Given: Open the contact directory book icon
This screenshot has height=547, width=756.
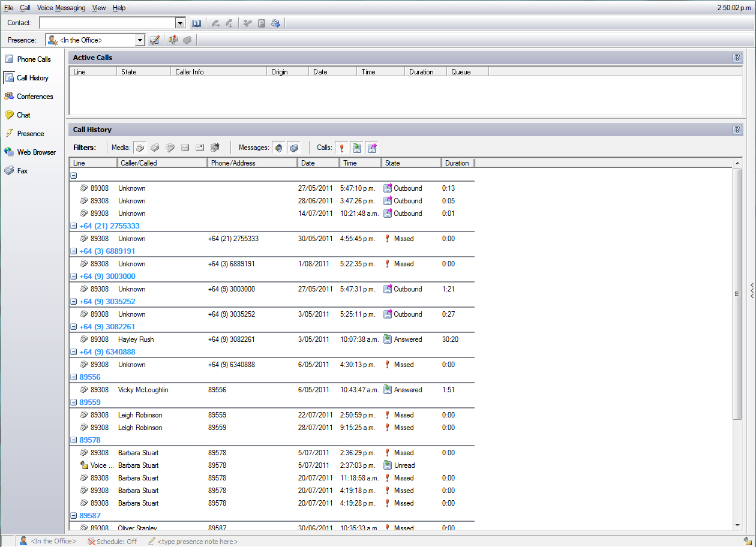Looking at the screenshot, I should click(196, 23).
